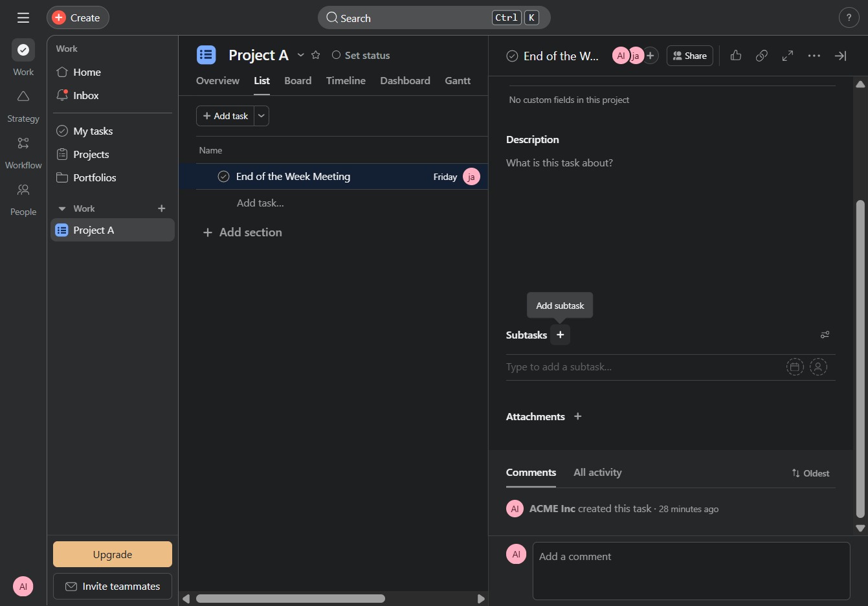
Task: Click the Create button
Action: click(78, 17)
